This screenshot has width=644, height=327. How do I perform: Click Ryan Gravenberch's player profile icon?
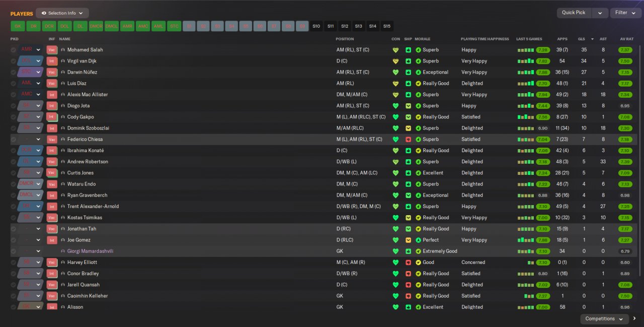pyautogui.click(x=63, y=195)
